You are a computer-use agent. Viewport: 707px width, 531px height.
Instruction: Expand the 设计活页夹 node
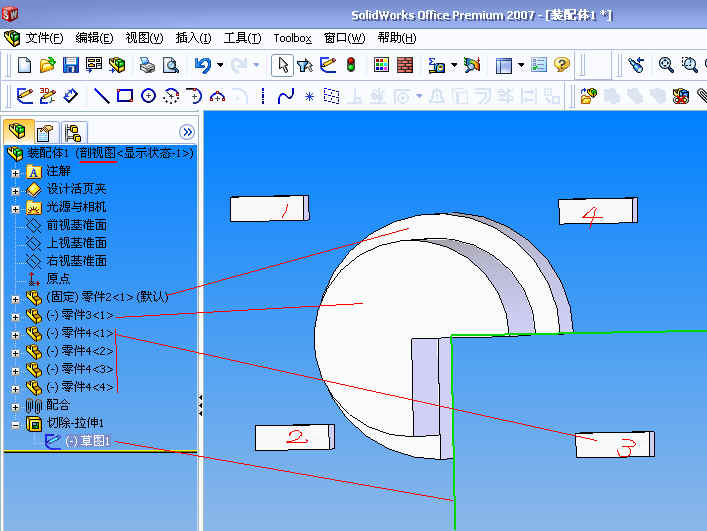point(15,191)
